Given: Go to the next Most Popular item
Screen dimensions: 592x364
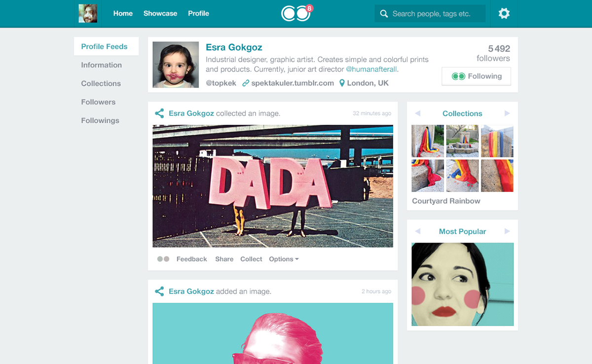Looking at the screenshot, I should [507, 231].
